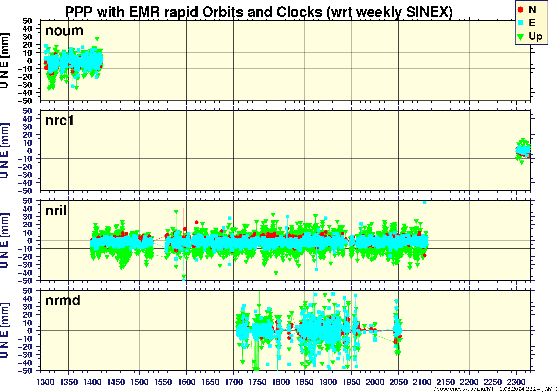The image size is (557, 392).
Task: Click the x-axis tick label 1500
Action: tap(139, 382)
